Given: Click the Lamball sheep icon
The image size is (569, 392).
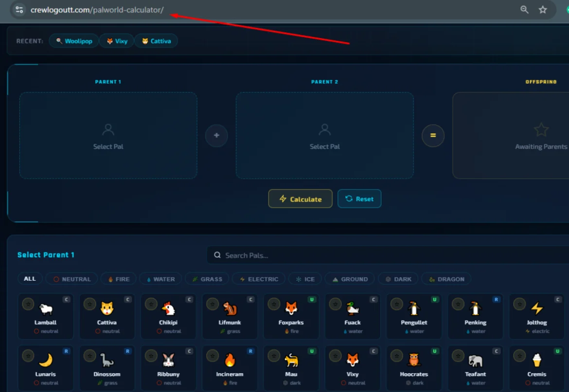Looking at the screenshot, I should coord(46,309).
